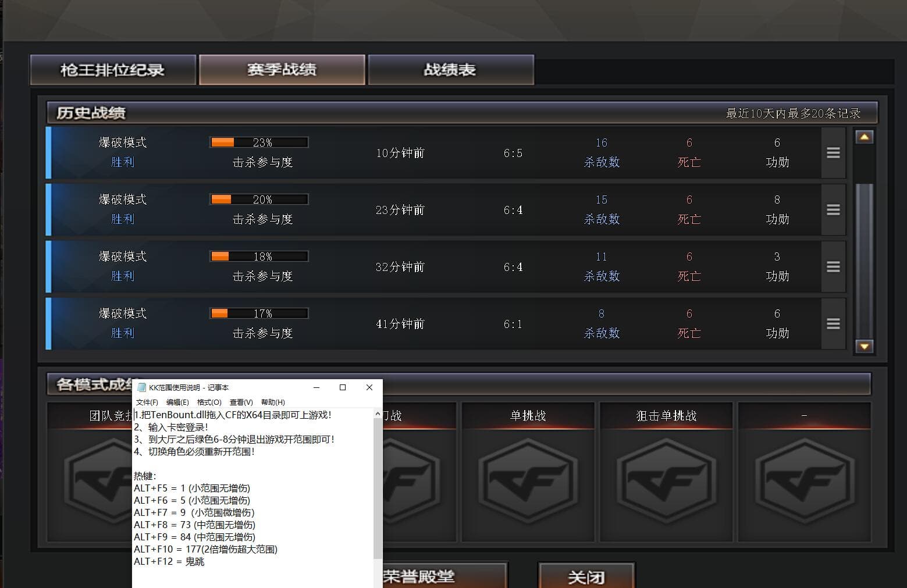Switch to the 赛季战绩 tab
The width and height of the screenshot is (907, 588).
click(x=282, y=70)
